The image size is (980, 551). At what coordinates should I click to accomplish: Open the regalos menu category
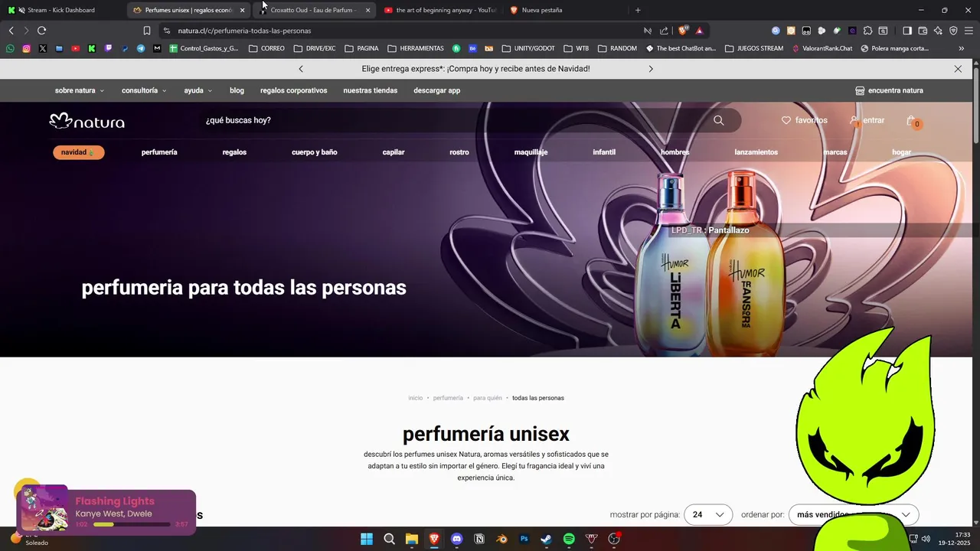(x=234, y=152)
